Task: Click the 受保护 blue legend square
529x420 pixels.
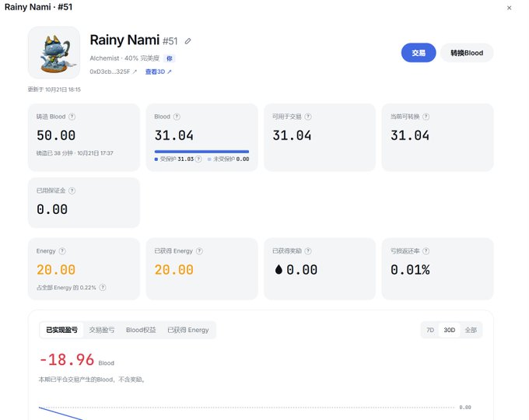Action: coord(156,159)
